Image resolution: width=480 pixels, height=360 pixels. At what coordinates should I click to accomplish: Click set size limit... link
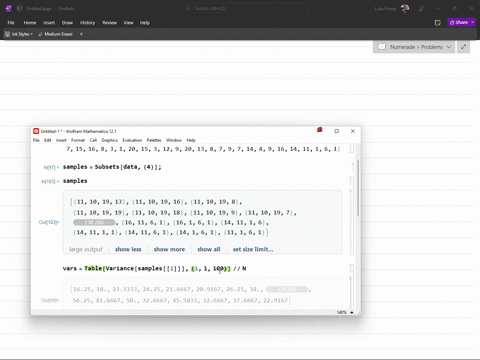(253, 249)
